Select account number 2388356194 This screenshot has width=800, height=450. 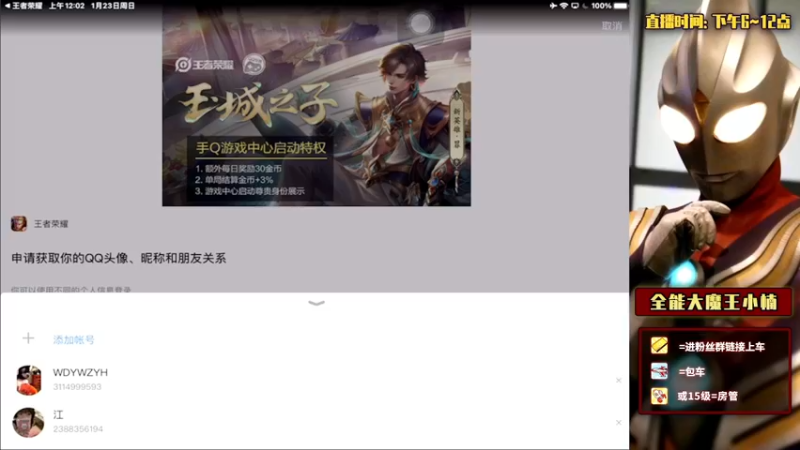click(78, 429)
